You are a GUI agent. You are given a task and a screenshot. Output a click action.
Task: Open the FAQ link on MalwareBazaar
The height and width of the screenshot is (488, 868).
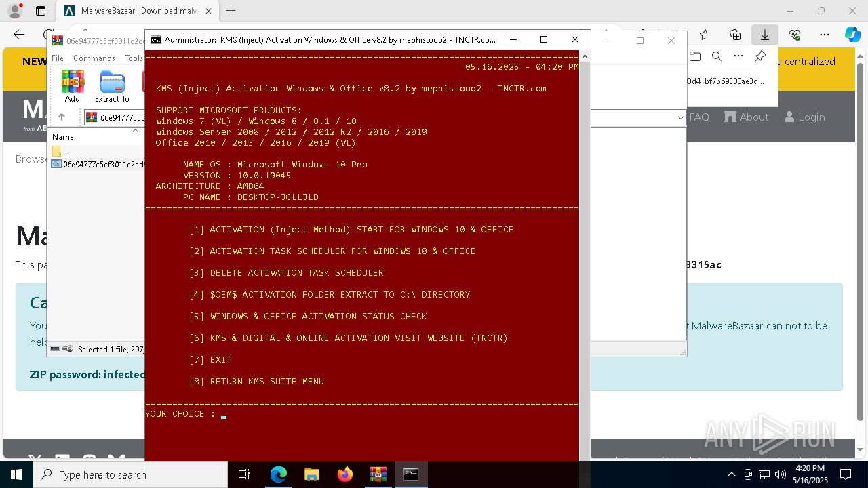click(x=699, y=117)
